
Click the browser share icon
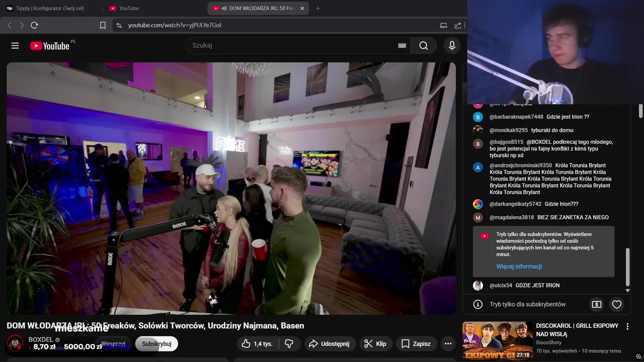pos(458,25)
